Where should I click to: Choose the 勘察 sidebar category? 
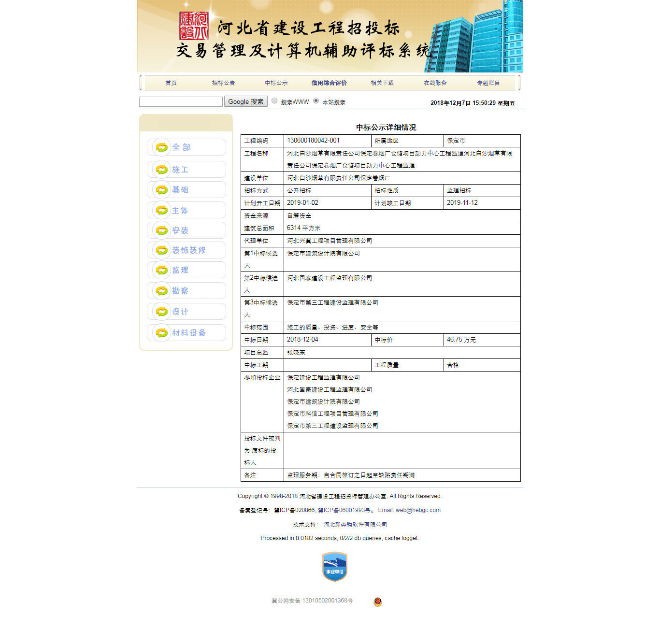[x=186, y=291]
